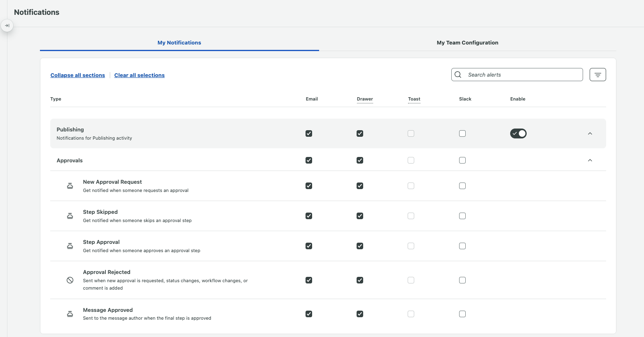Click the Slack column header
The height and width of the screenshot is (337, 644).
point(465,99)
